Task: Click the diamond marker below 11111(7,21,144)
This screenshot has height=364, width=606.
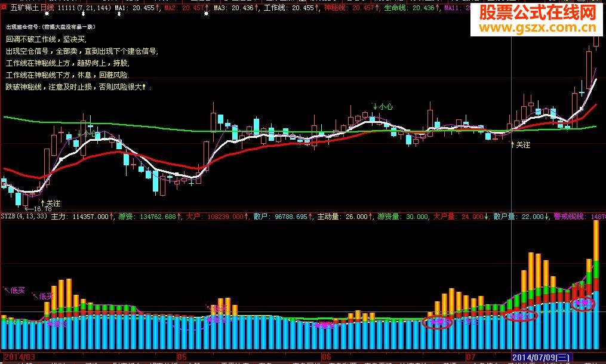Action: pyautogui.click(x=84, y=14)
